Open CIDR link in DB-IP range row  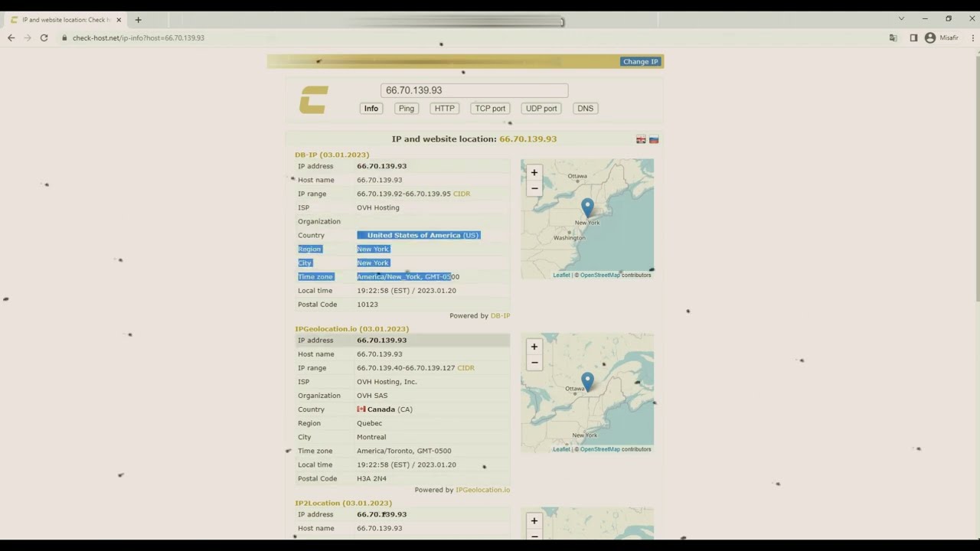pos(462,194)
